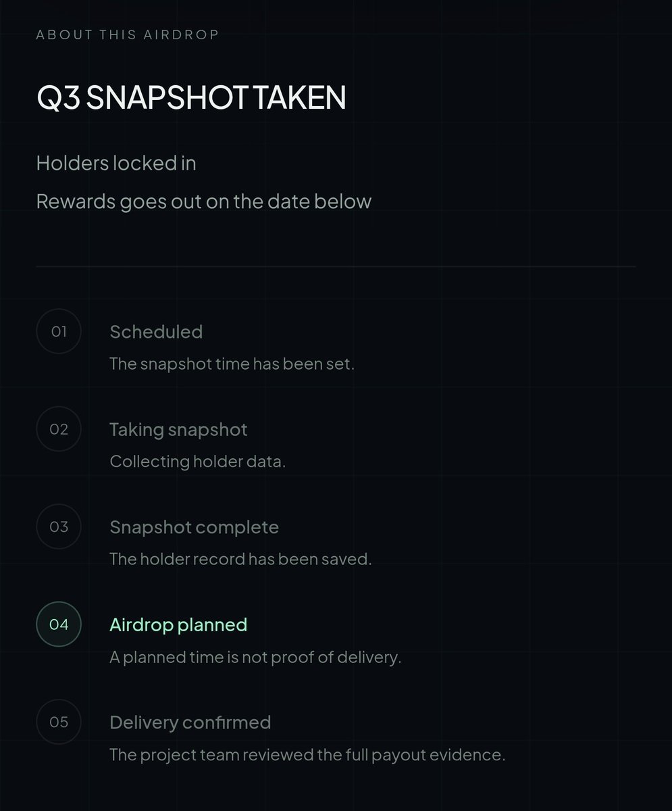Select the 02 step circle
Viewport: 672px width, 811px height.
[x=59, y=429]
